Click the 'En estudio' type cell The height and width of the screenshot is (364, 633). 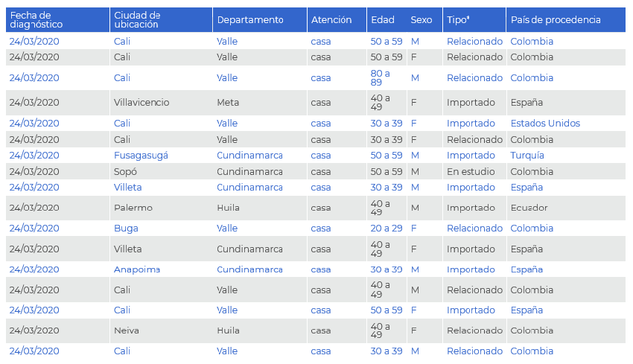coord(471,172)
